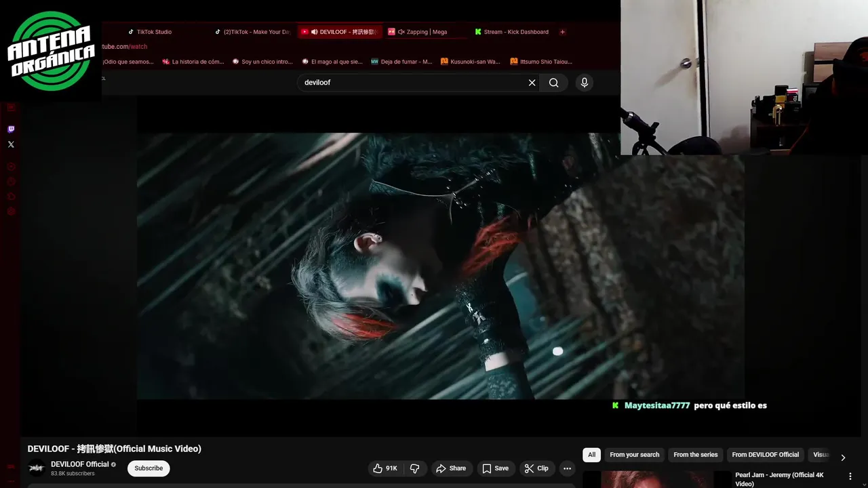868x488 pixels.
Task: Subscribe to DEVILOOF Official
Action: 149,468
